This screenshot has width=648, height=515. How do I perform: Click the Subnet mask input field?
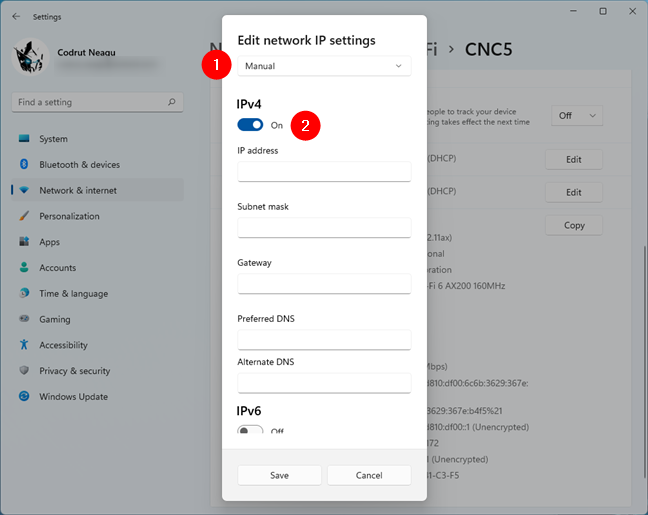point(324,227)
